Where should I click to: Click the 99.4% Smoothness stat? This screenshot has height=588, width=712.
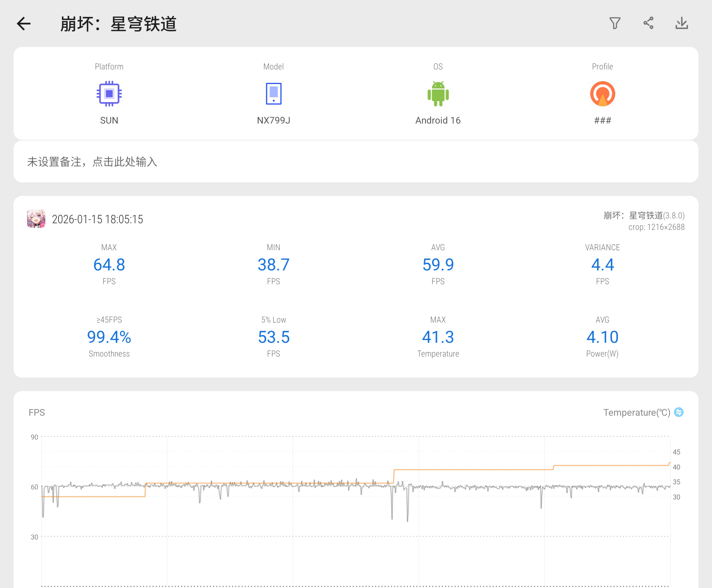(x=109, y=337)
